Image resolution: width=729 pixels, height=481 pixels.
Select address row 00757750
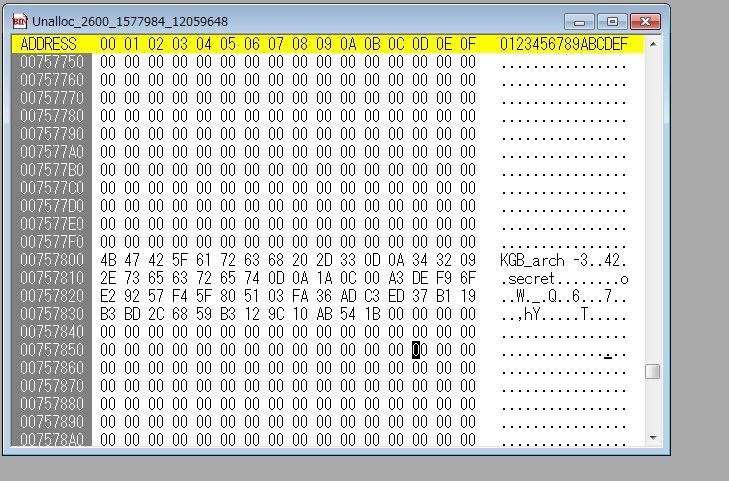click(x=52, y=62)
